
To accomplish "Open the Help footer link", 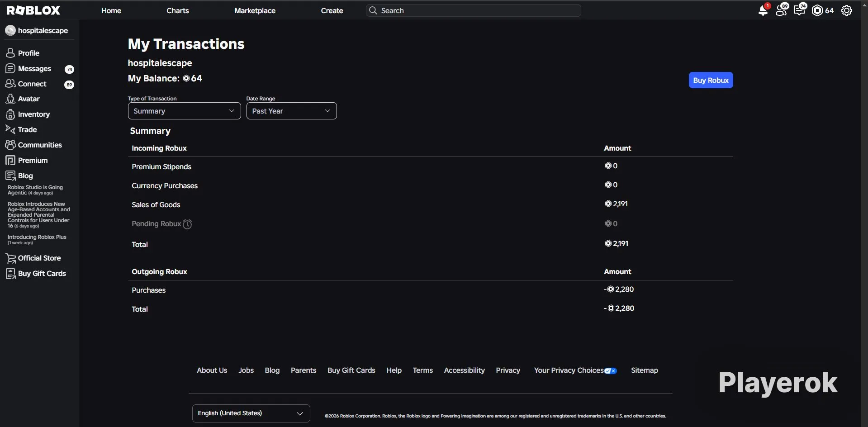I will coord(394,370).
